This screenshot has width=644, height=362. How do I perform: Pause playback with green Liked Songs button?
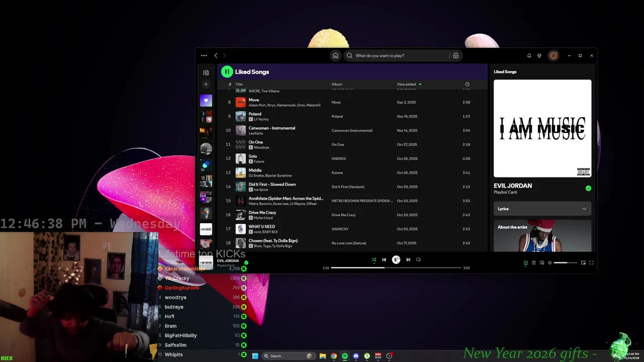[227, 72]
